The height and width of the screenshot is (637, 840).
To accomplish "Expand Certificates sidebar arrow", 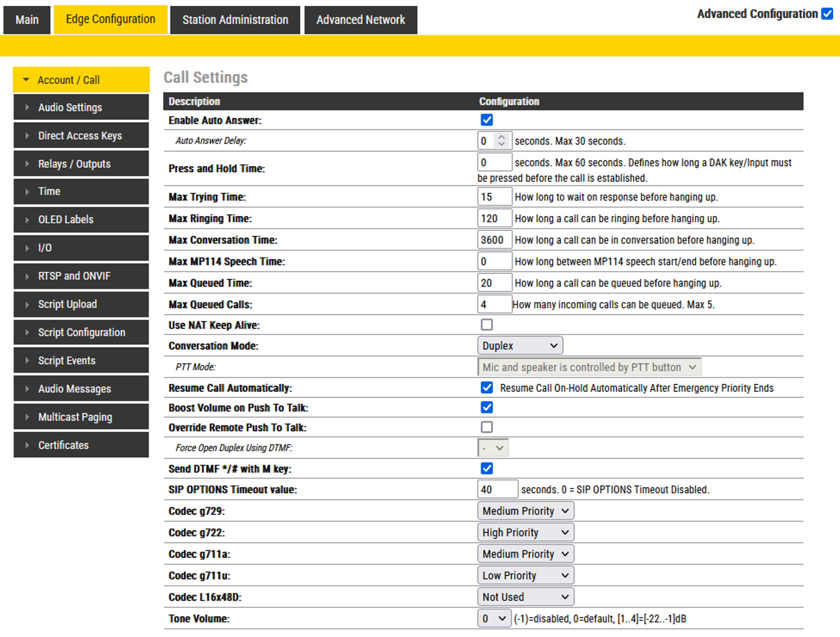I will tap(27, 445).
